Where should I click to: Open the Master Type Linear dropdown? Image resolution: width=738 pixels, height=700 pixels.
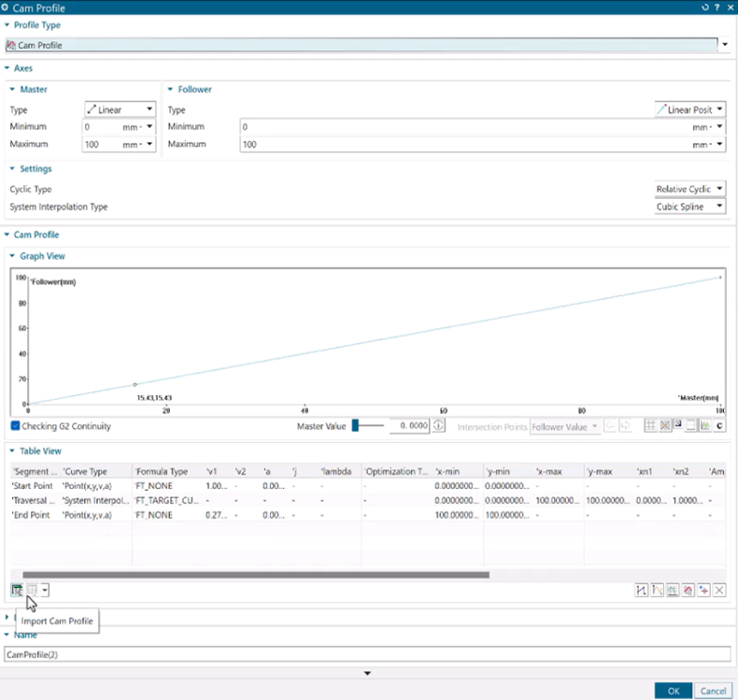click(120, 109)
